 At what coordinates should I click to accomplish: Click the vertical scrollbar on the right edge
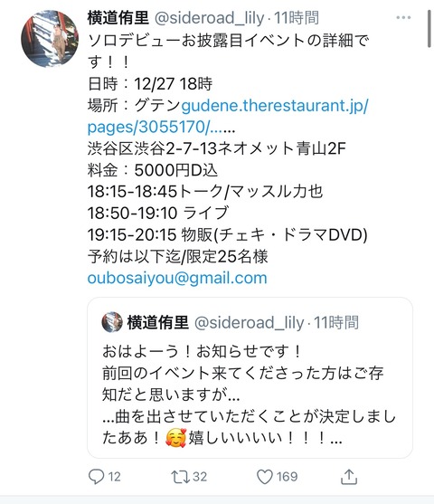pyautogui.click(x=429, y=29)
